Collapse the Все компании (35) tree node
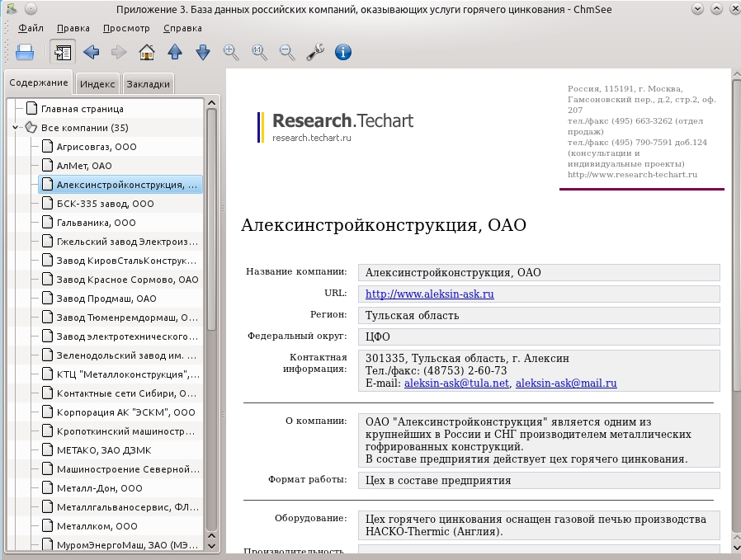The image size is (741, 560). click(16, 128)
